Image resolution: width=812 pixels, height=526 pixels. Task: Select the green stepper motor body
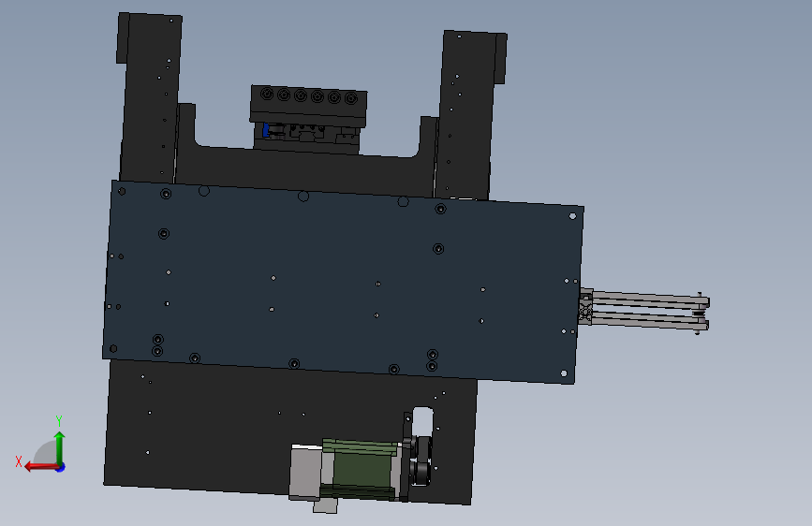361,469
